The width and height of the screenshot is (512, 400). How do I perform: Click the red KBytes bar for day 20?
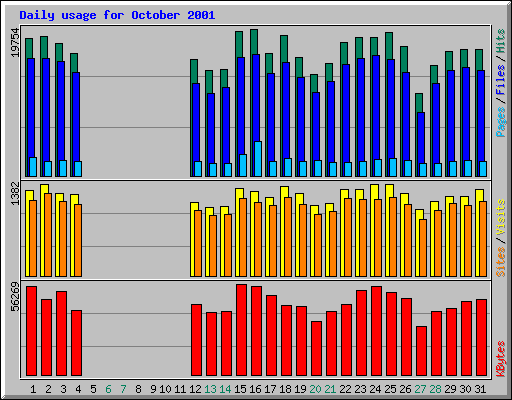(316, 349)
